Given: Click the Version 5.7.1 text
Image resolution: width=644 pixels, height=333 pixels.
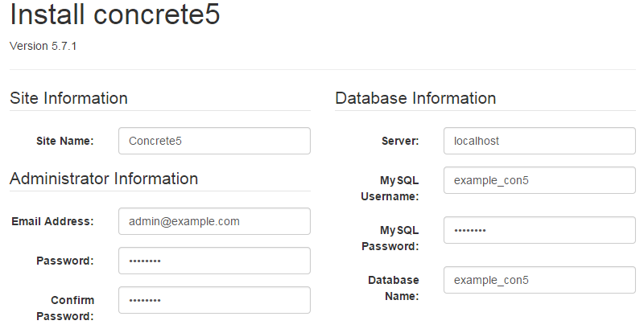Looking at the screenshot, I should pos(43,46).
